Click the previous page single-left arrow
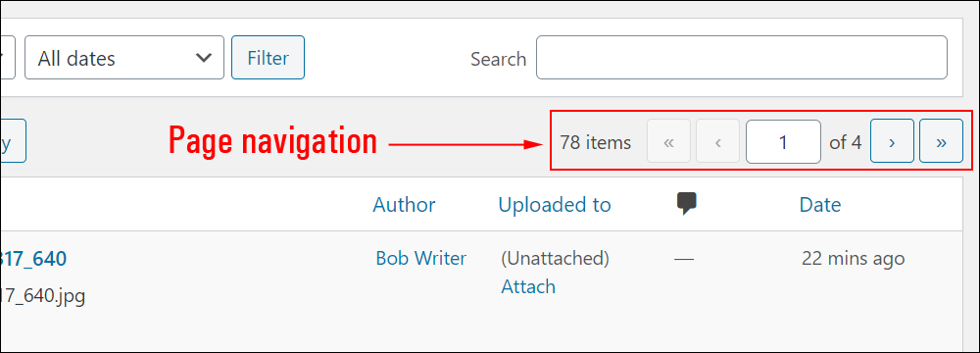980x353 pixels. (717, 141)
